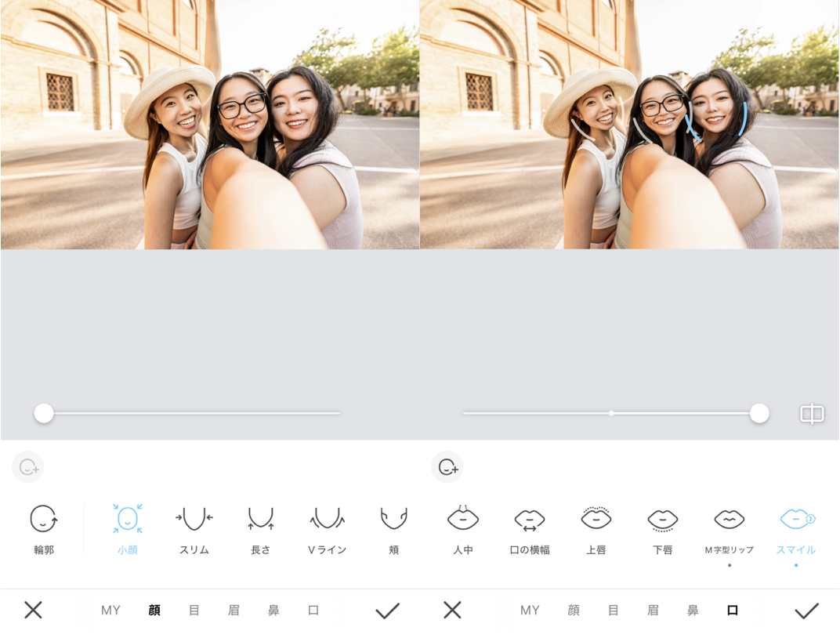The width and height of the screenshot is (840, 638).
Task: Switch to 目 tab in the 小顔 panel
Action: coord(194,611)
